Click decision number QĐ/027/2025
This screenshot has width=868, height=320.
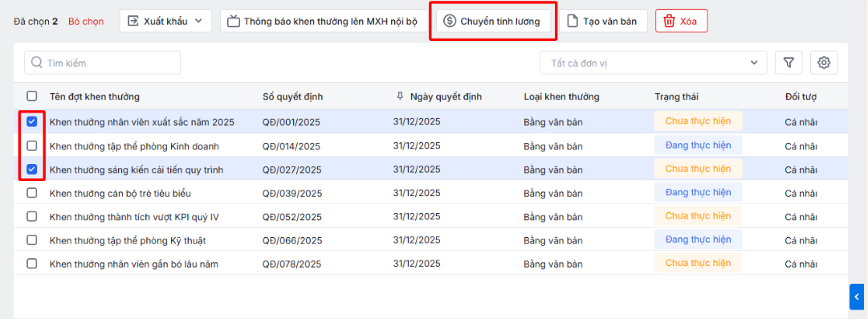pyautogui.click(x=291, y=170)
